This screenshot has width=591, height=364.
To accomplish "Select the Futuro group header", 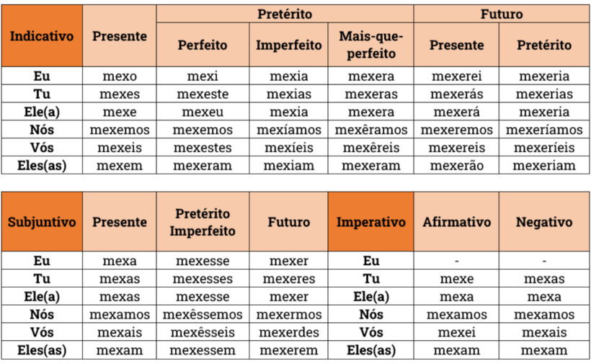I will (x=502, y=14).
